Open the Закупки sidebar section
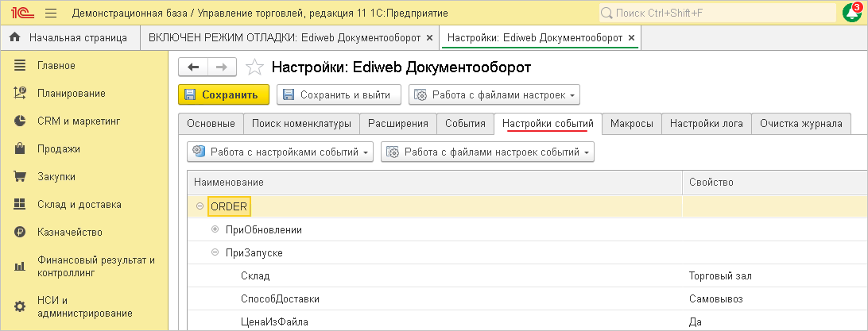Screen dimensions: 868x331 pyautogui.click(x=56, y=176)
